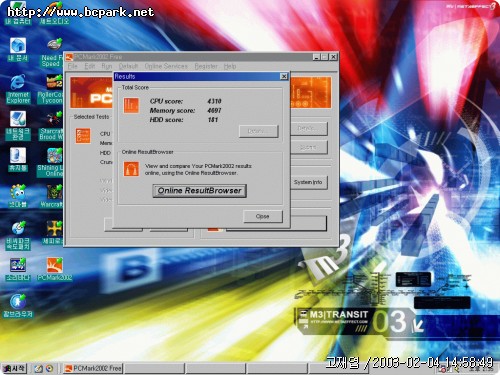
Task: Open the Default menu in PCMark2002
Action: [x=128, y=66]
